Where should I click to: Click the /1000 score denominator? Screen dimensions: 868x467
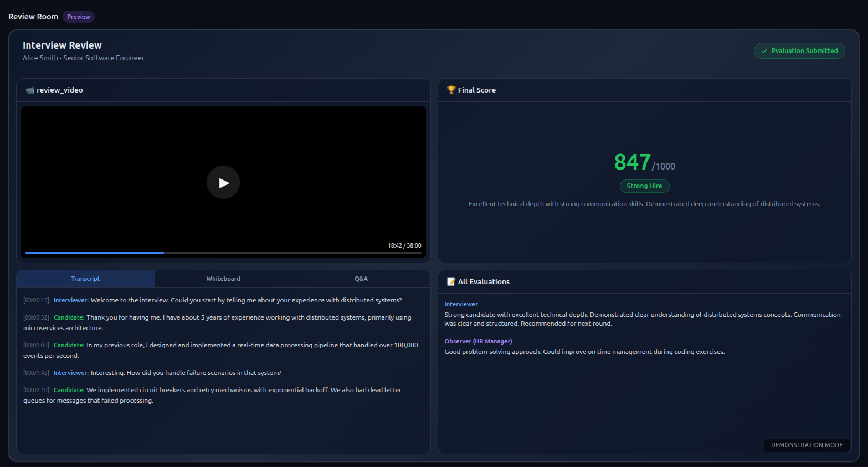(664, 166)
